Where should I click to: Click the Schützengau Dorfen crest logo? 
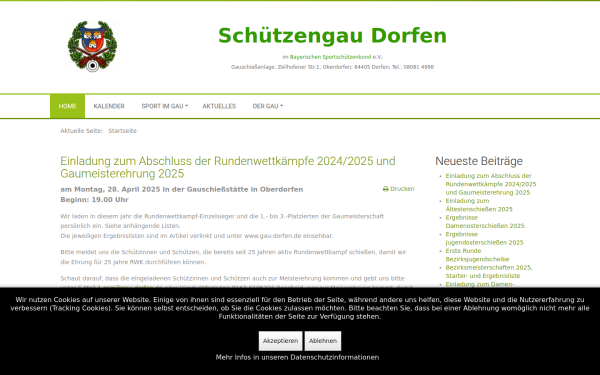point(93,46)
